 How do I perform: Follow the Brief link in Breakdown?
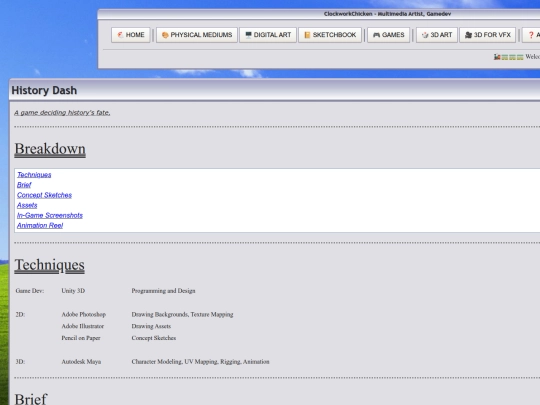(24, 185)
